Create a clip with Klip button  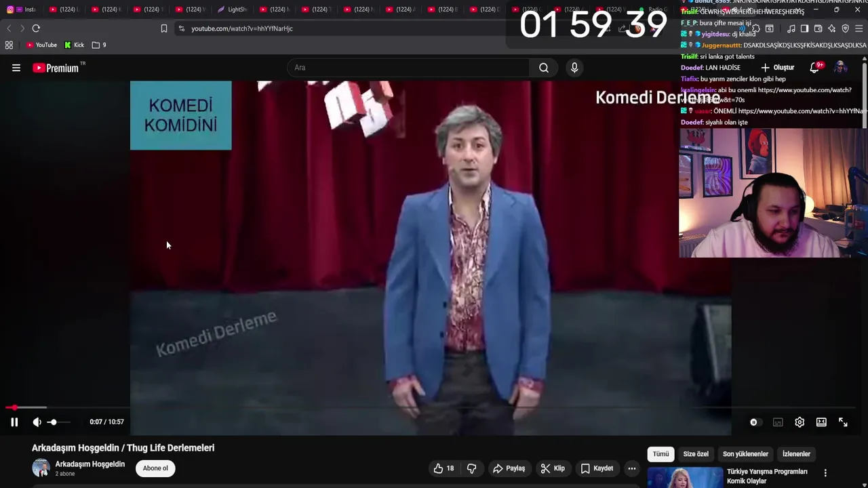(x=553, y=468)
